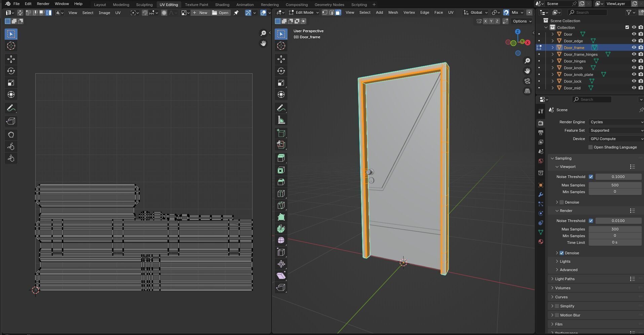The width and height of the screenshot is (644, 335).
Task: Select the Add Cube tool
Action: pos(281,133)
